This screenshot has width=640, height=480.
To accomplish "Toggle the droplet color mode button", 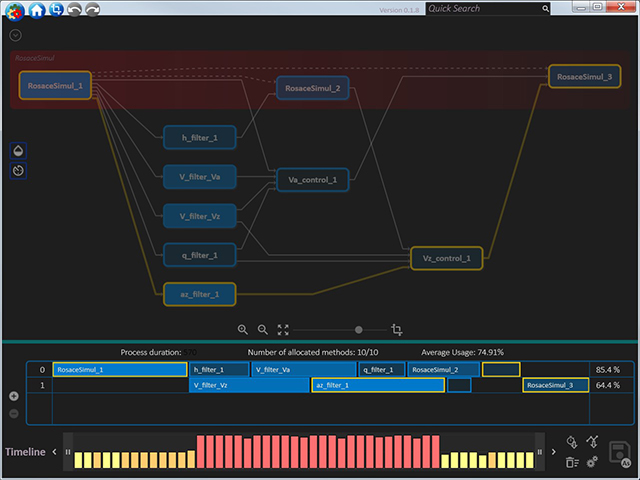I will [18, 151].
